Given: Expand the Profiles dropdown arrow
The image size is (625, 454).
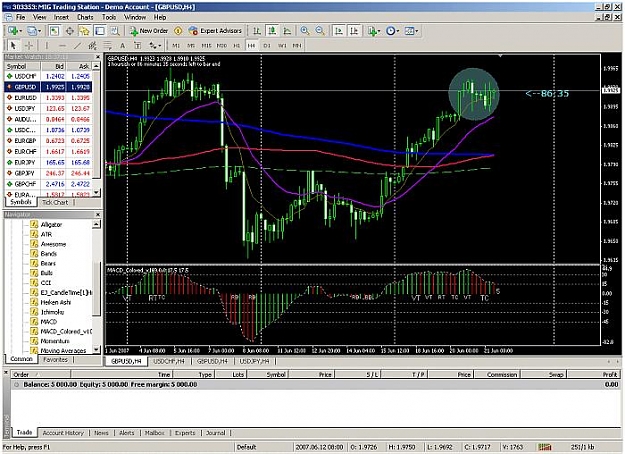Looking at the screenshot, I should click(39, 31).
